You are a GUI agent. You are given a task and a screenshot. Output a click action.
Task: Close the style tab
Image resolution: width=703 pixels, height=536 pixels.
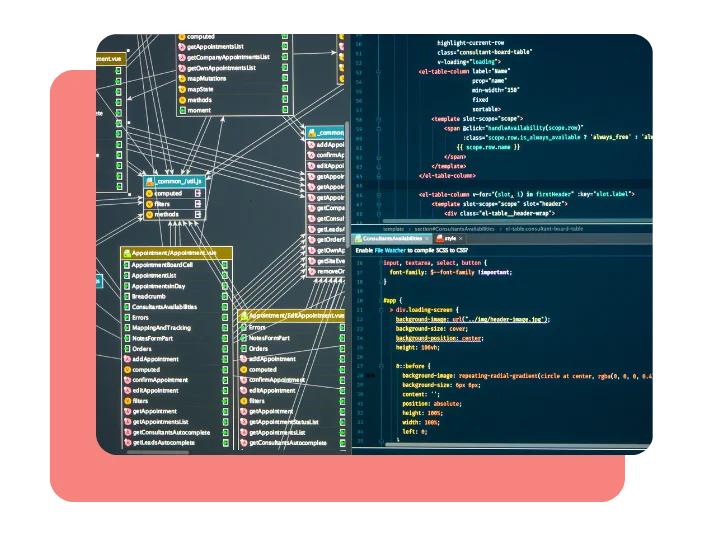tap(460, 238)
